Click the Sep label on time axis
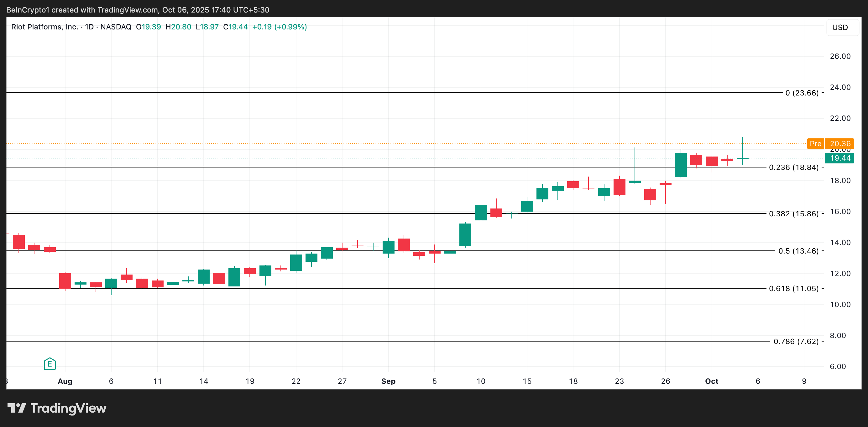The width and height of the screenshot is (868, 427). click(x=388, y=381)
